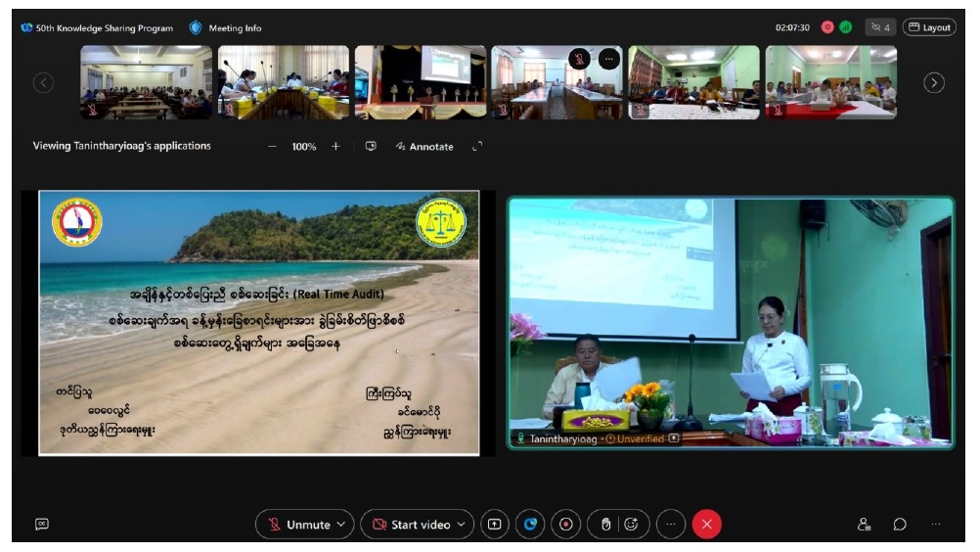Raise hand using the hand icon

coord(605,525)
